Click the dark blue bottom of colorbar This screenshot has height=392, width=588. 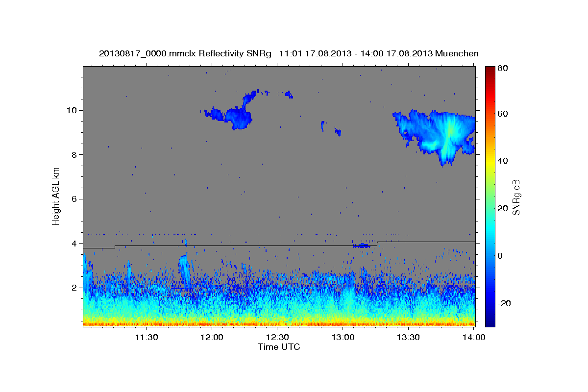click(490, 321)
